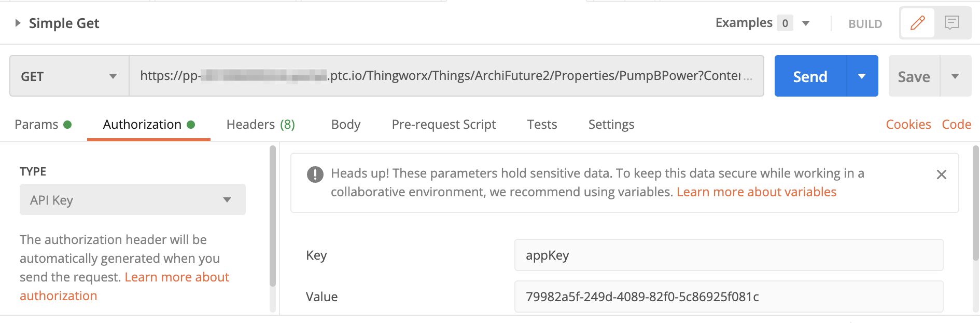Open the Cookies link

(908, 125)
